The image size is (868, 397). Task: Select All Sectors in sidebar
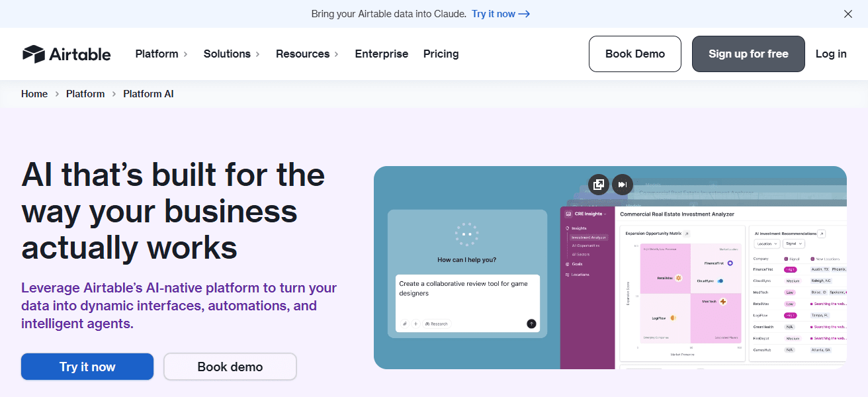coord(581,254)
